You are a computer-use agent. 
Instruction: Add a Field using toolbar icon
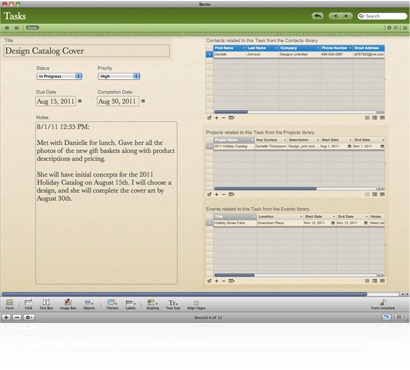tap(28, 304)
